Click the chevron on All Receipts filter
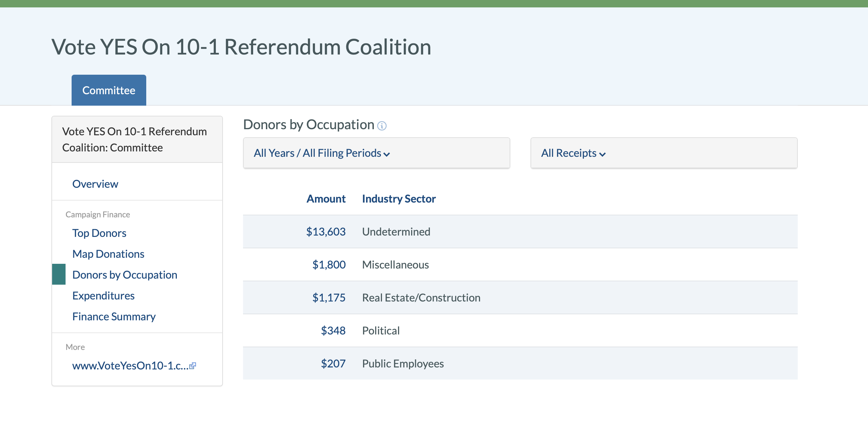 603,154
